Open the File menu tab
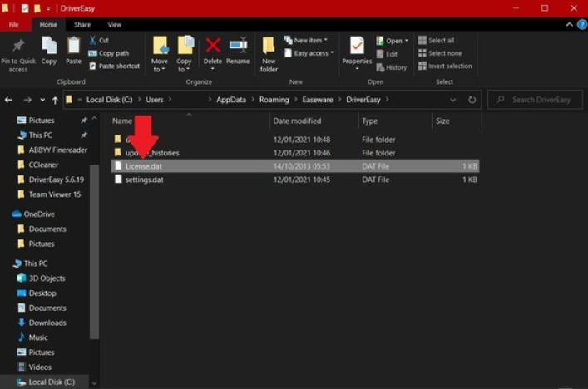 [14, 24]
